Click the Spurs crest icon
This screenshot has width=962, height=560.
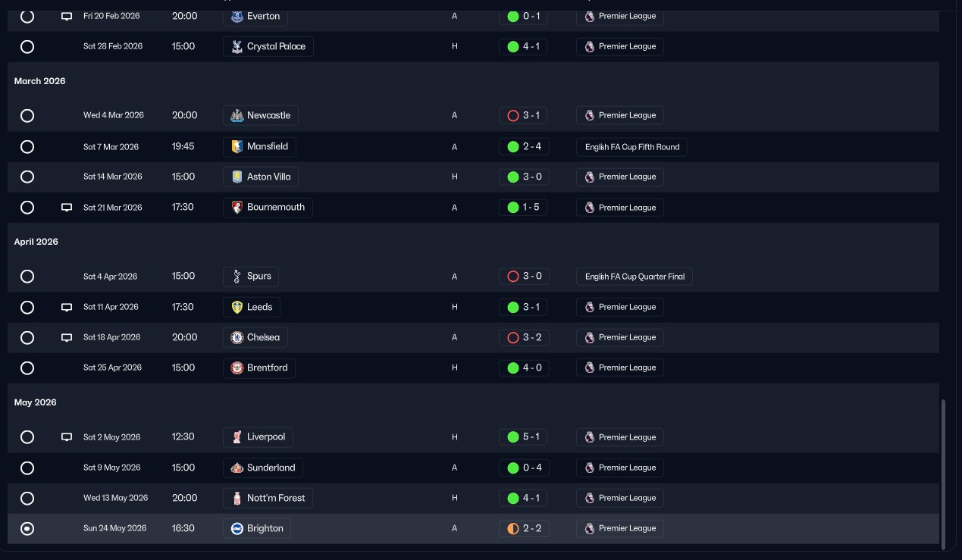point(237,277)
